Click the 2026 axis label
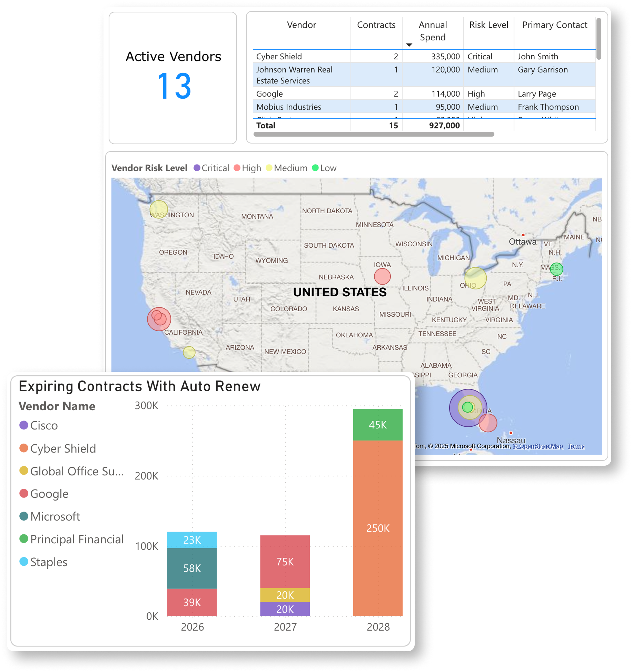632x672 pixels. pos(192,627)
